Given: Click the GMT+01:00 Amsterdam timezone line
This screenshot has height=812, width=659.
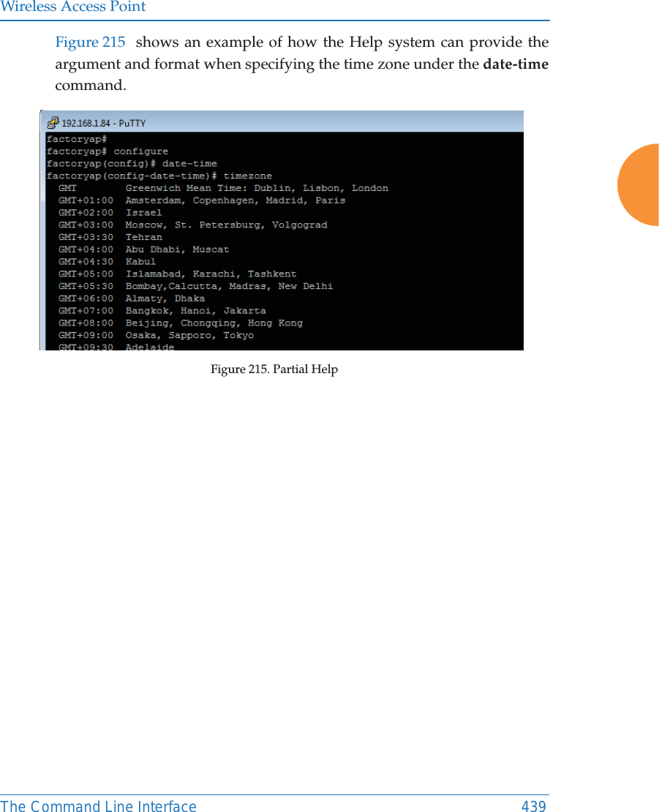Looking at the screenshot, I should pyautogui.click(x=201, y=200).
